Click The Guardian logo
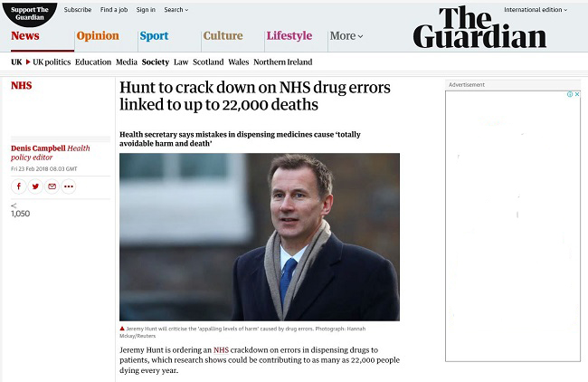 tap(479, 27)
